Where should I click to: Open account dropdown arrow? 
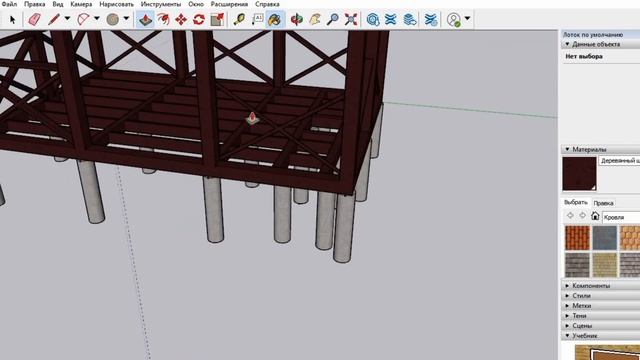467,18
